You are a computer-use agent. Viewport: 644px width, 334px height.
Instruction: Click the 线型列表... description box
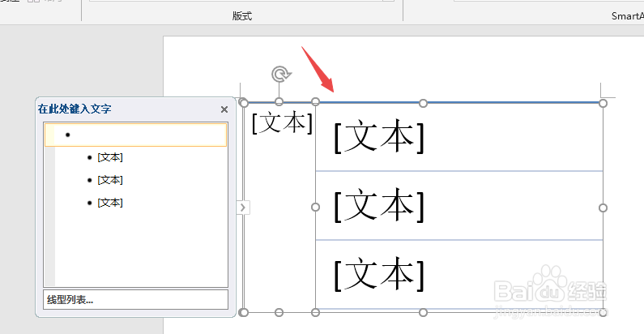(135, 299)
